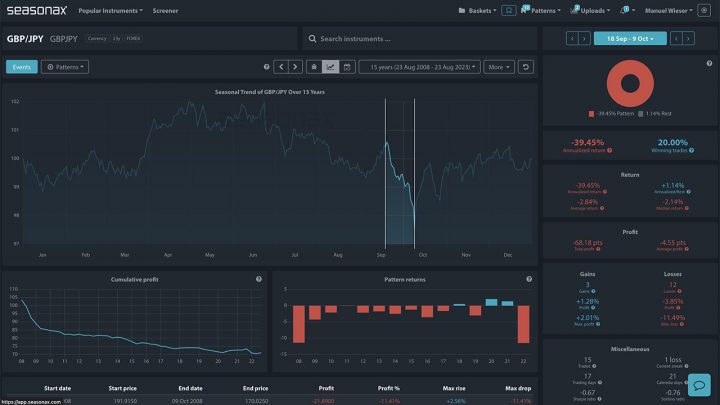Click the Search instruments field

tap(418, 39)
